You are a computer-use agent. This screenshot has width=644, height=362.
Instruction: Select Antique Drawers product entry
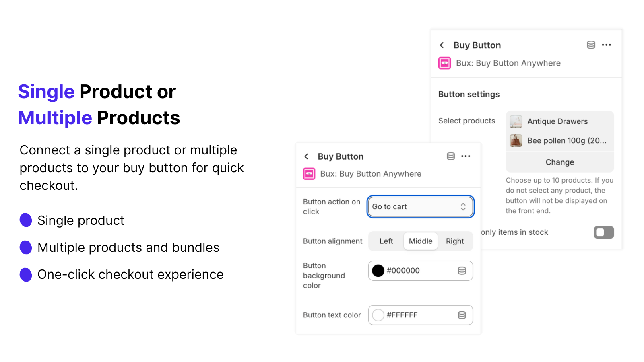pyautogui.click(x=560, y=121)
